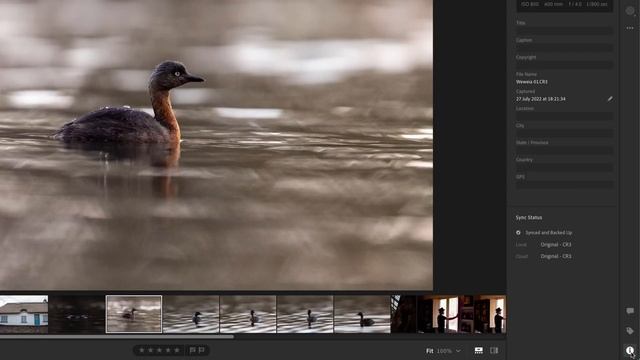Click the file name Weweia 01.CR3
The height and width of the screenshot is (360, 640).
pos(531,82)
